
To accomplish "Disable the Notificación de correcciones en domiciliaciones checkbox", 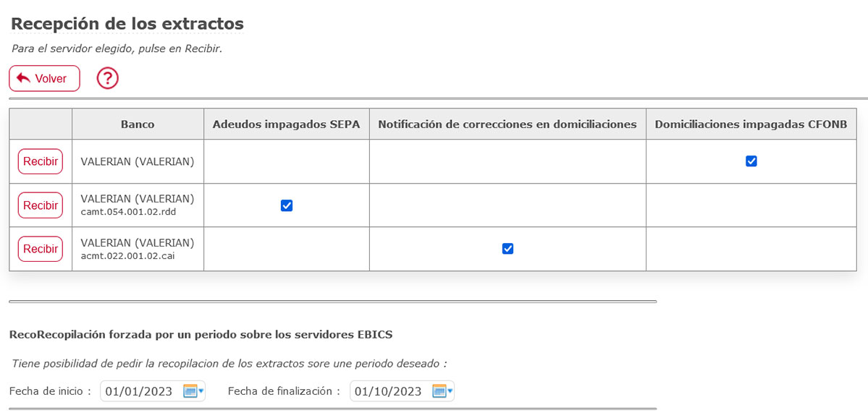I will click(507, 249).
